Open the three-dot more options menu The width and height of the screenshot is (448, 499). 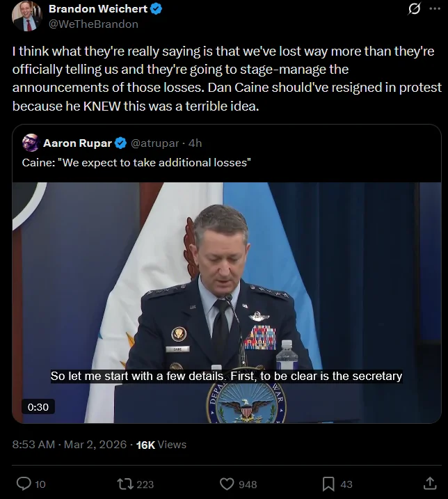point(435,9)
